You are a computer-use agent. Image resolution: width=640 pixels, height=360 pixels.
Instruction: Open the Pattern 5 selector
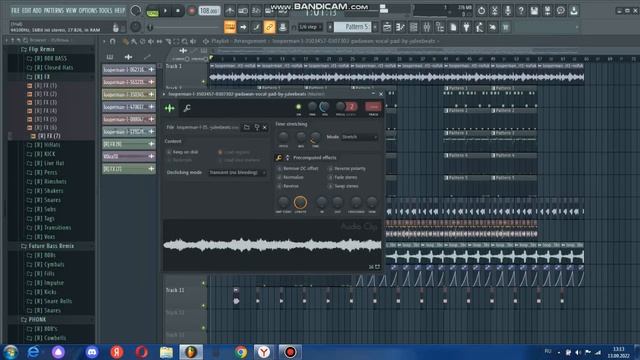pos(353,27)
